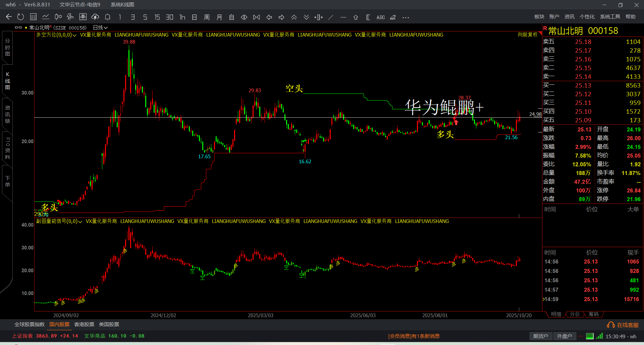Viewport: 644px width, 345px height.
Task: Switch to the 分时图 side tab
Action: tap(7, 47)
